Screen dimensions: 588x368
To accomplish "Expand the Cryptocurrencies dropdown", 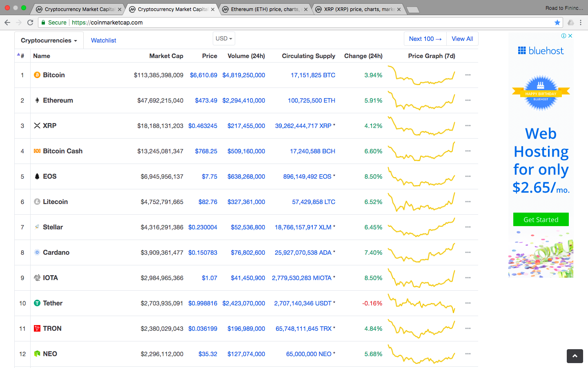I will [49, 40].
